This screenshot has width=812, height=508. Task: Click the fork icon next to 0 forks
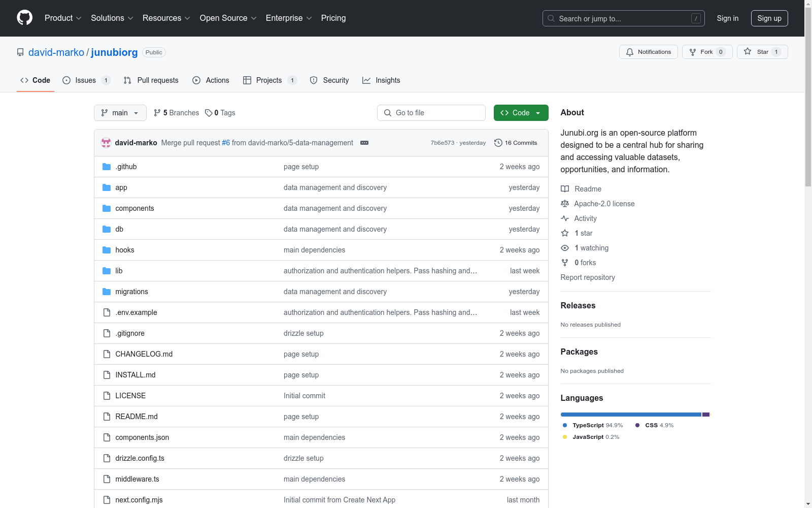coord(565,263)
